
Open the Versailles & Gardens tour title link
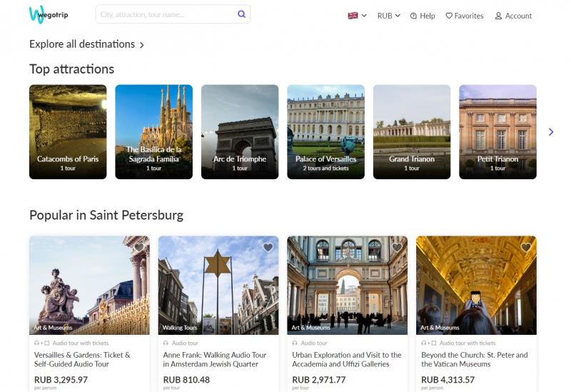click(x=82, y=359)
